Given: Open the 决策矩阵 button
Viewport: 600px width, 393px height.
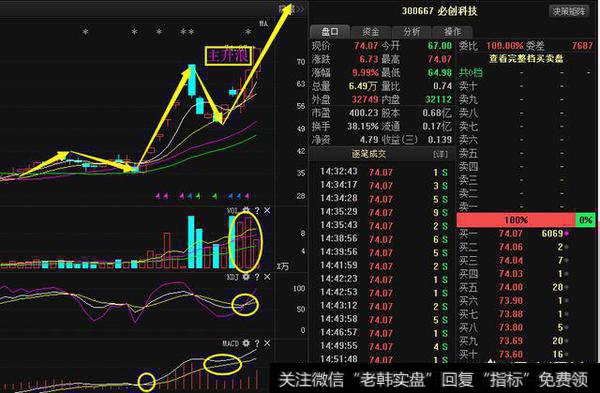Looking at the screenshot, I should pos(569,11).
